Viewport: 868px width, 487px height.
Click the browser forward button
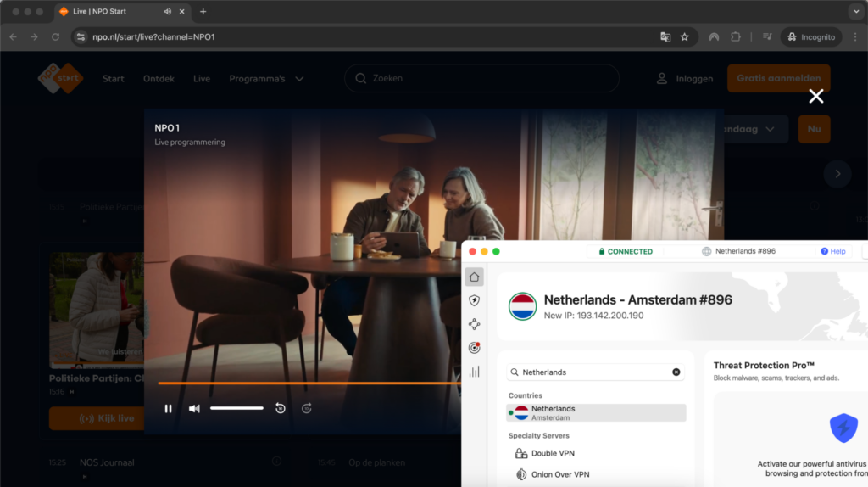[34, 37]
